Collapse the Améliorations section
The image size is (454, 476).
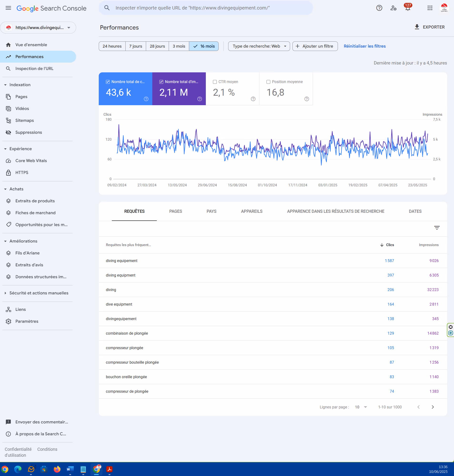pyautogui.click(x=5, y=241)
